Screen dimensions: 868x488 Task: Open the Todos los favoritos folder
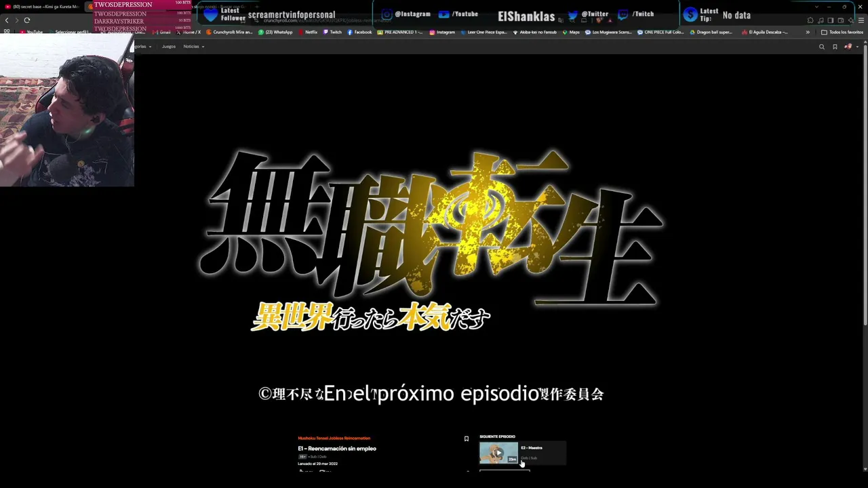click(x=842, y=32)
